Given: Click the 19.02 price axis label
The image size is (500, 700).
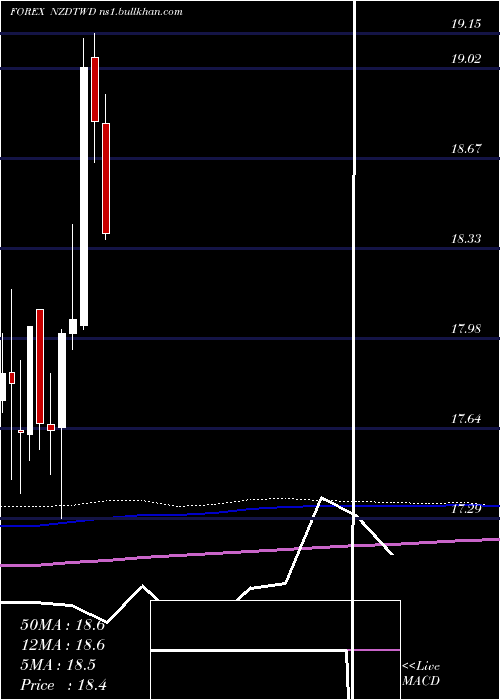Looking at the screenshot, I should pyautogui.click(x=466, y=58).
